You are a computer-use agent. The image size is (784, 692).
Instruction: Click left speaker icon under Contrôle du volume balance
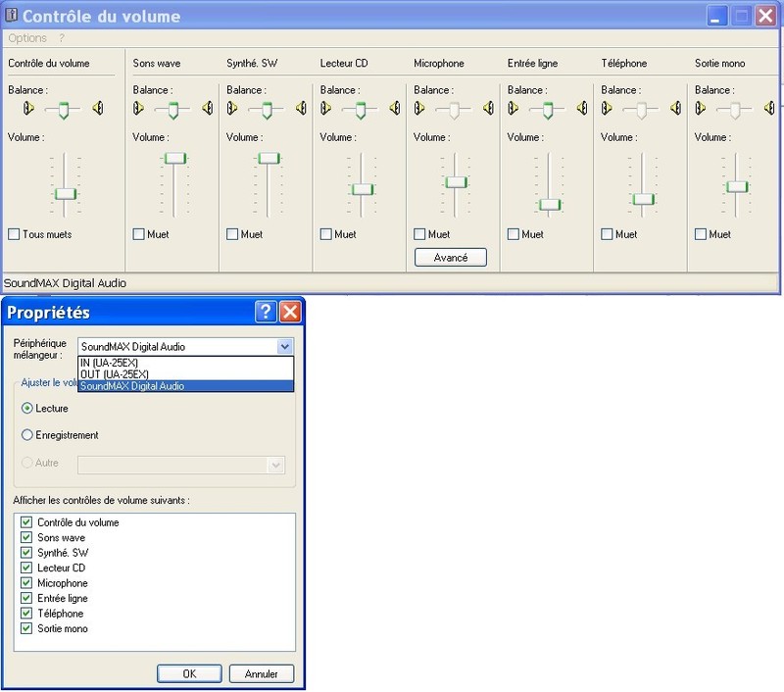pos(29,109)
